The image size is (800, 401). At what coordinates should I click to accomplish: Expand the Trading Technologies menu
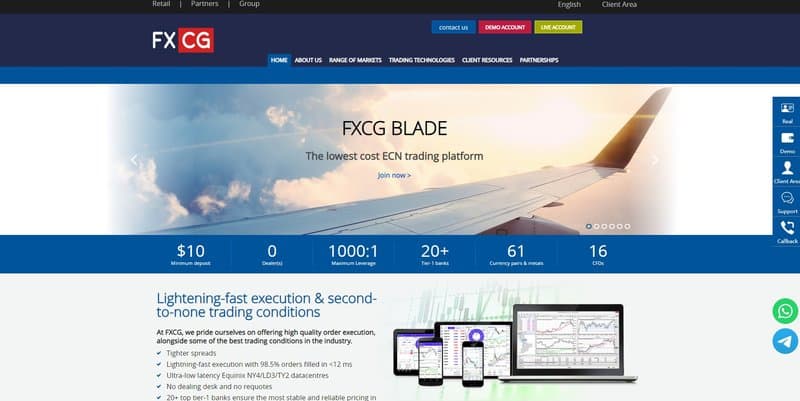click(421, 60)
